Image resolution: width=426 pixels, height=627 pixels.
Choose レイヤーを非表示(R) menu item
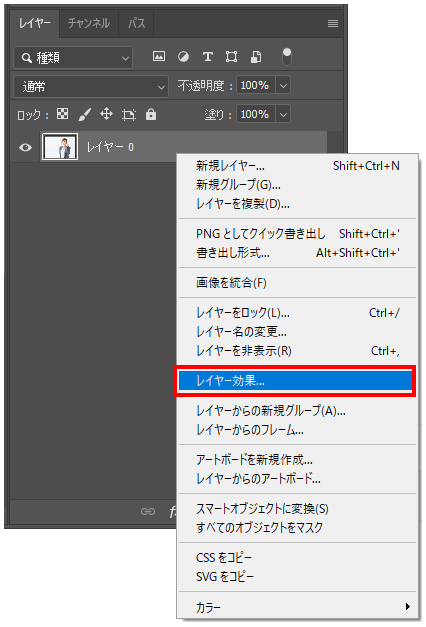click(x=297, y=351)
